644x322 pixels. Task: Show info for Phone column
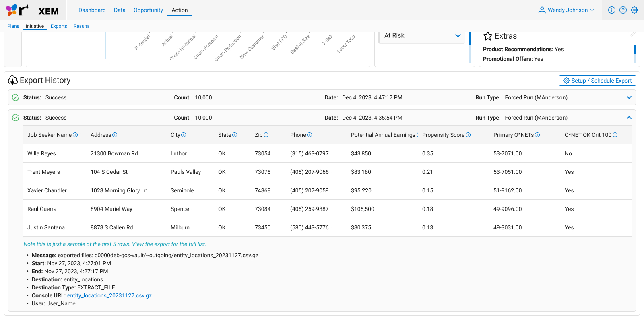[x=310, y=135]
